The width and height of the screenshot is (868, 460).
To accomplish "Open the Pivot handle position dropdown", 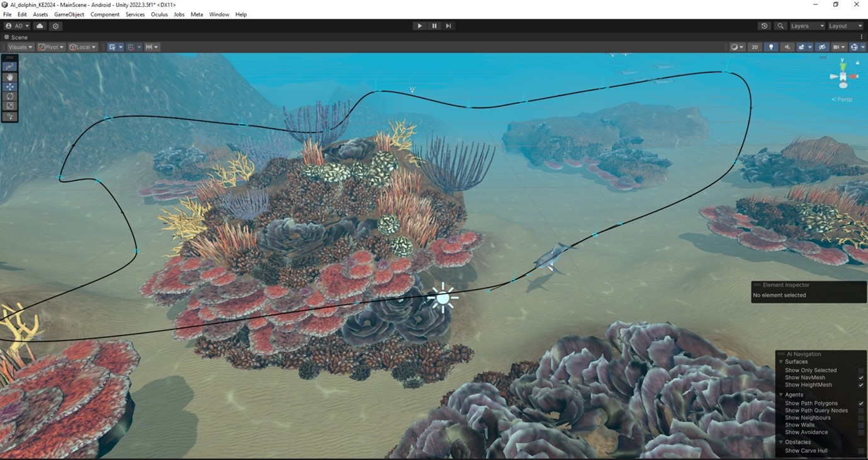I will tap(51, 47).
